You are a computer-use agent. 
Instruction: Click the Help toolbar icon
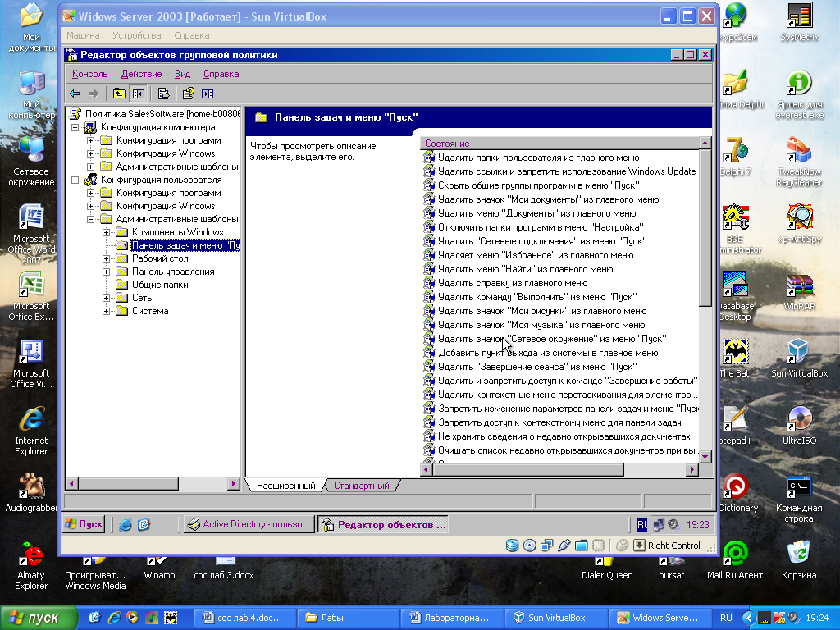click(x=188, y=94)
